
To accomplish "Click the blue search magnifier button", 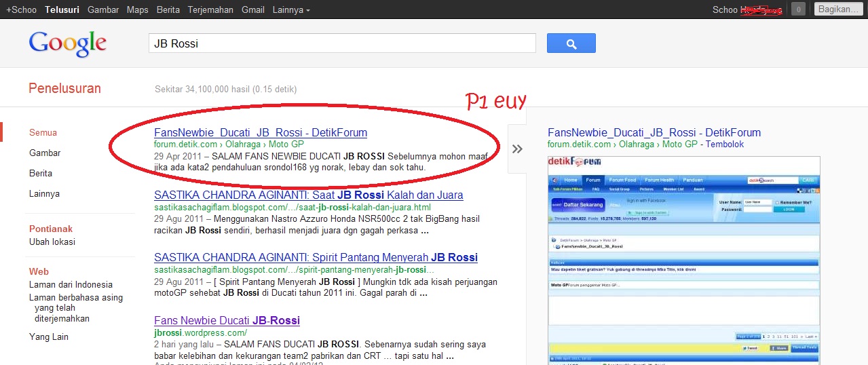I will (571, 43).
